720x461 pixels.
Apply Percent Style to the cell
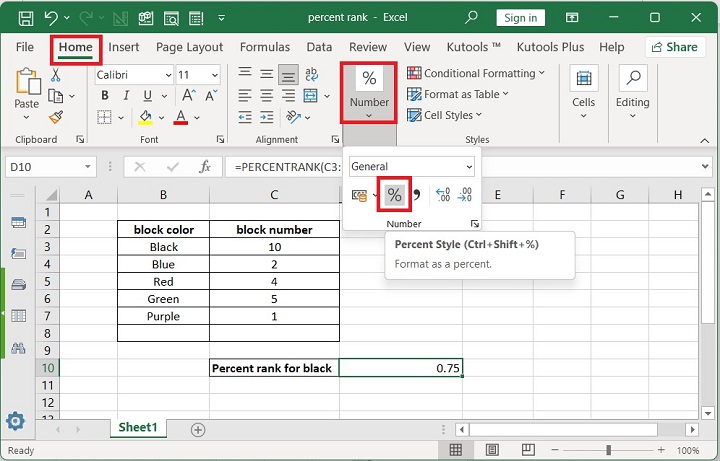click(x=394, y=196)
